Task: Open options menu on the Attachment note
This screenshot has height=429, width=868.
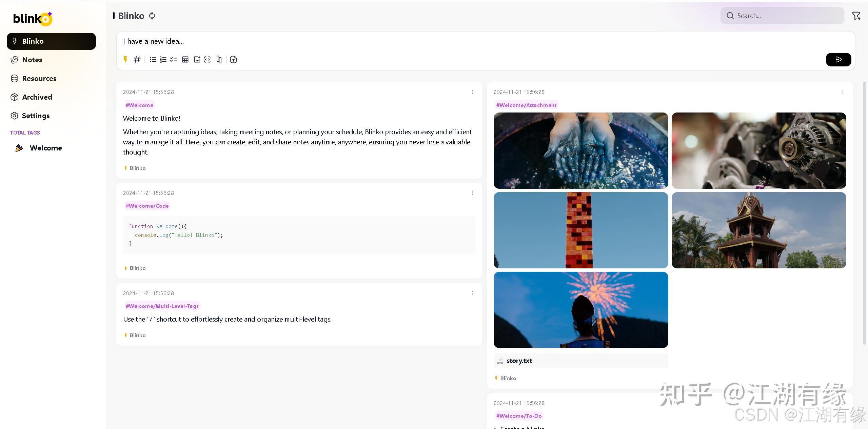Action: click(843, 91)
